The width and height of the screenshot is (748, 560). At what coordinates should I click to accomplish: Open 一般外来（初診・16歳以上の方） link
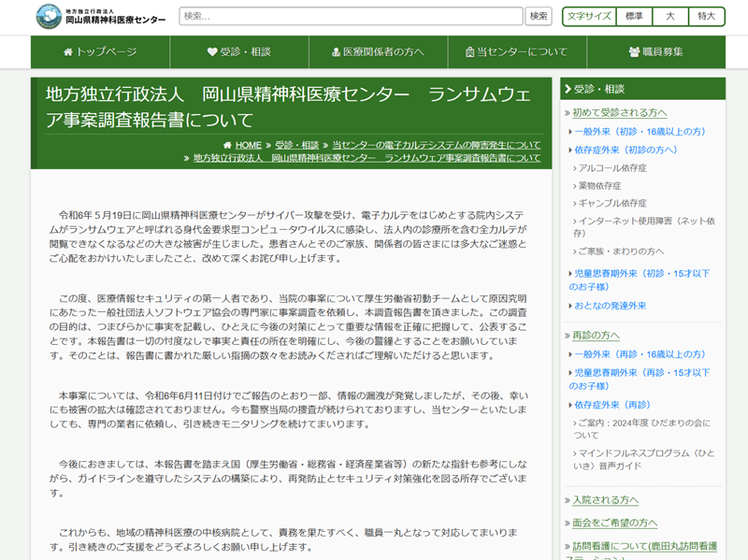pyautogui.click(x=640, y=132)
